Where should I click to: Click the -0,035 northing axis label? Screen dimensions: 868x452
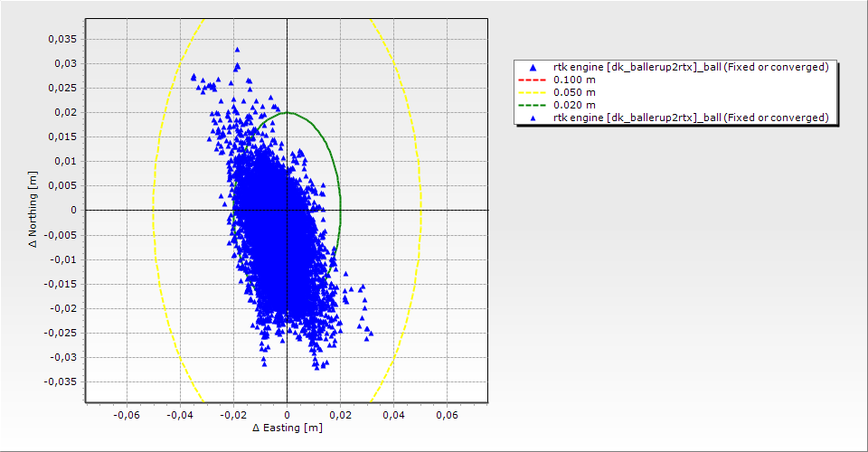click(61, 381)
